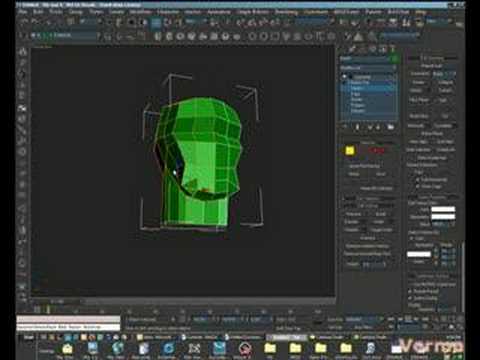Click the white MAXScript listener input box
This screenshot has height=360, width=480.
click(68, 327)
